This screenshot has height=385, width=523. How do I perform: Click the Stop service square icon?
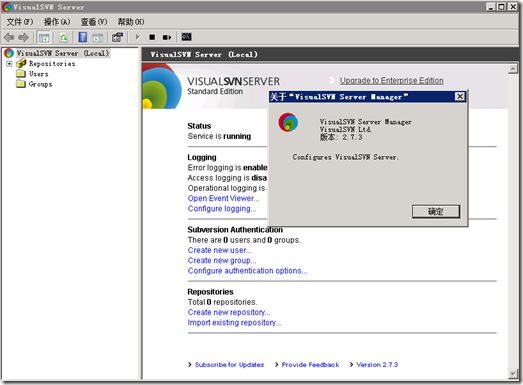pos(152,37)
